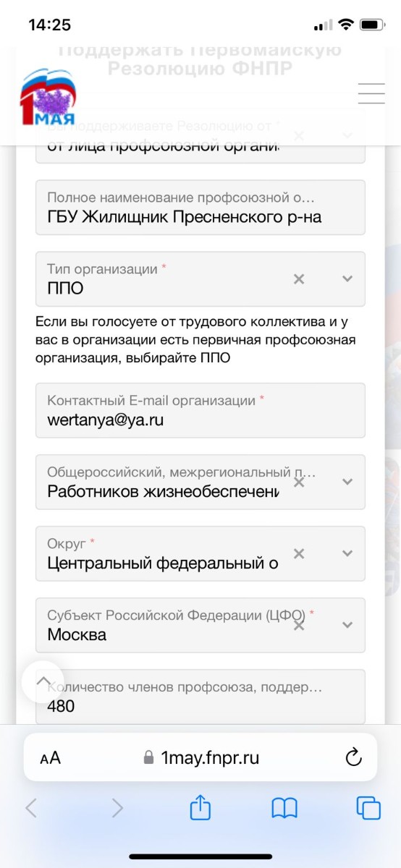The height and width of the screenshot is (868, 401).
Task: Clear the Округ field selection
Action: tap(299, 553)
